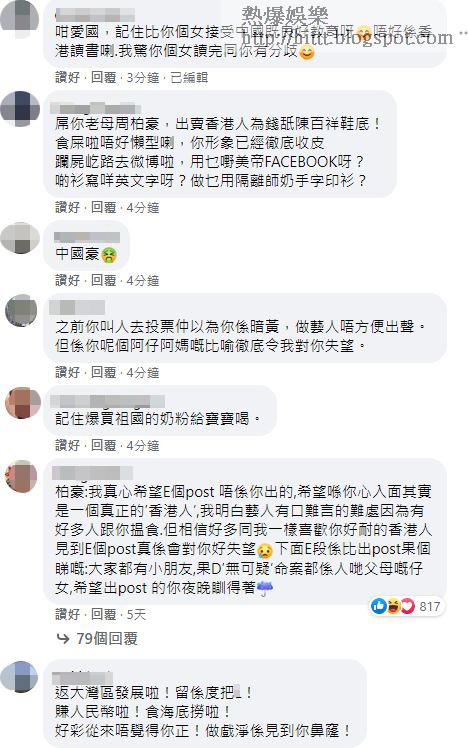Open the reactions count showing 817
Image resolution: width=468 pixels, height=748 pixels.
[x=429, y=606]
